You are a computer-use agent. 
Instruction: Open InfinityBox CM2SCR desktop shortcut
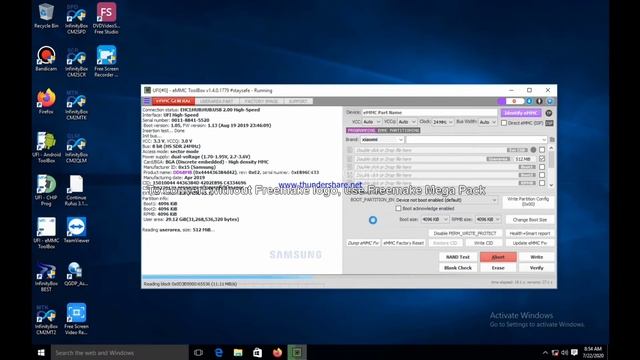pyautogui.click(x=76, y=62)
